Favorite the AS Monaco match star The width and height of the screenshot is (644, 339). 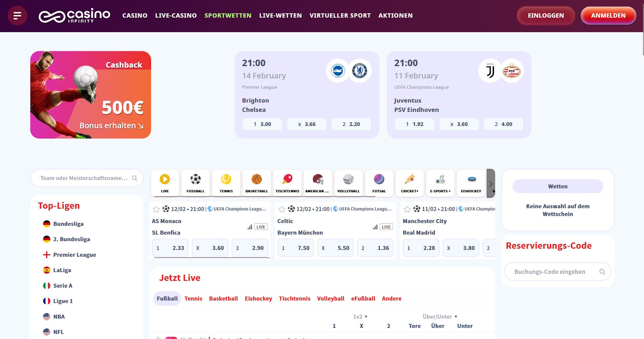[x=157, y=209]
